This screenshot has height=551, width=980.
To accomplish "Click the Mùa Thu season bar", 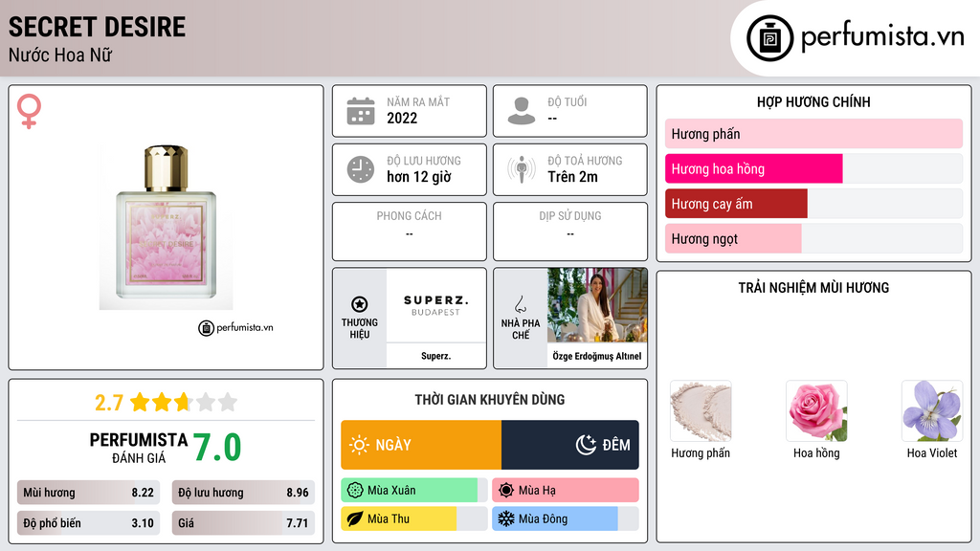I will [x=413, y=518].
